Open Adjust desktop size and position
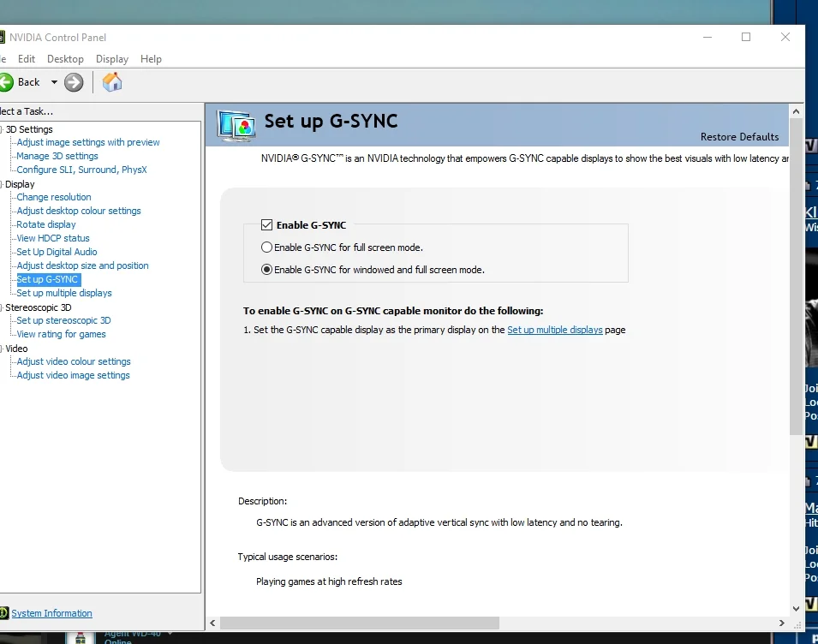The width and height of the screenshot is (818, 644). pos(82,265)
